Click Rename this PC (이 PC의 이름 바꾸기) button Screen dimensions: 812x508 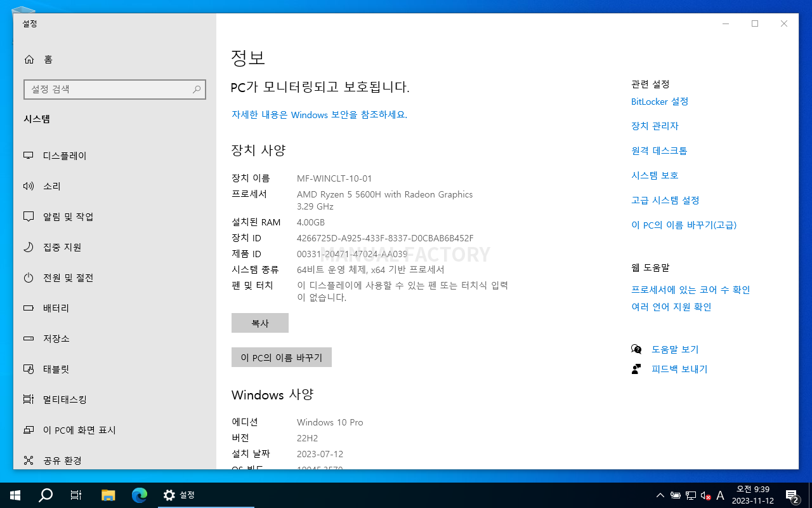(282, 358)
